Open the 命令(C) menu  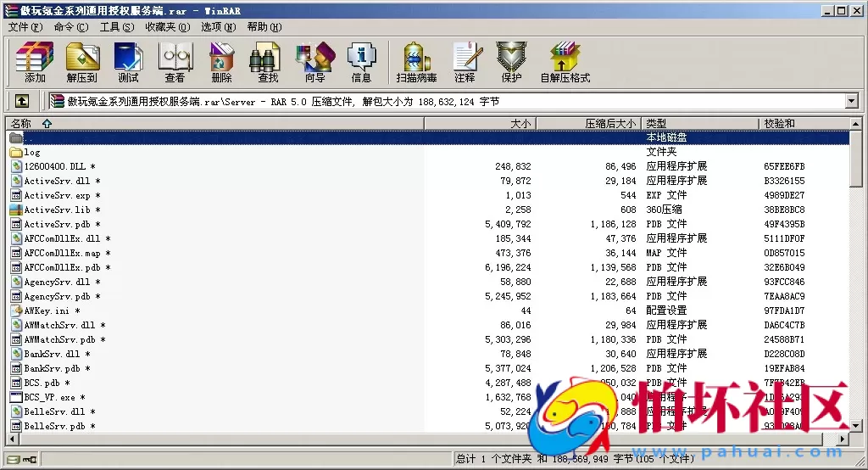point(71,27)
